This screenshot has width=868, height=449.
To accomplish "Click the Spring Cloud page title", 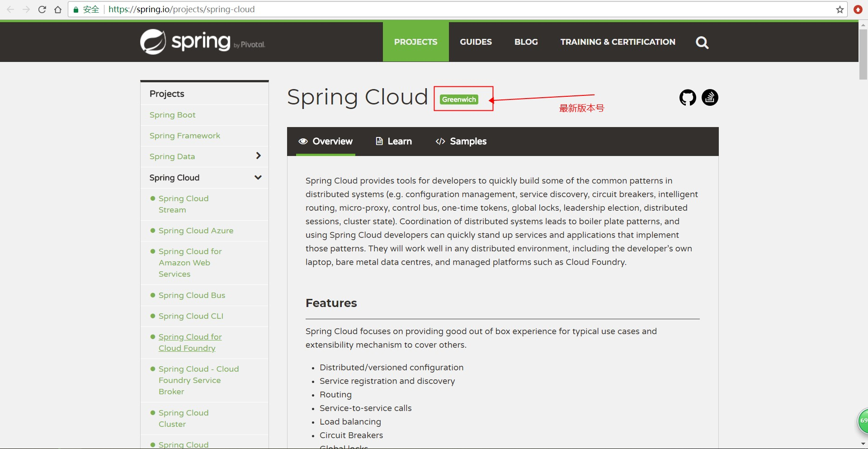I will point(358,97).
